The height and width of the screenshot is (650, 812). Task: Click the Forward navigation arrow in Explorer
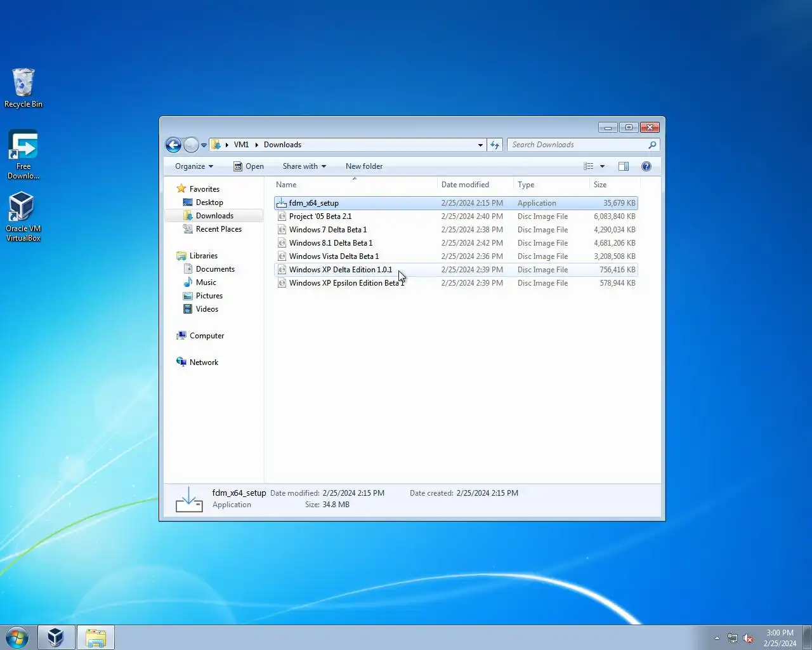[x=191, y=145]
